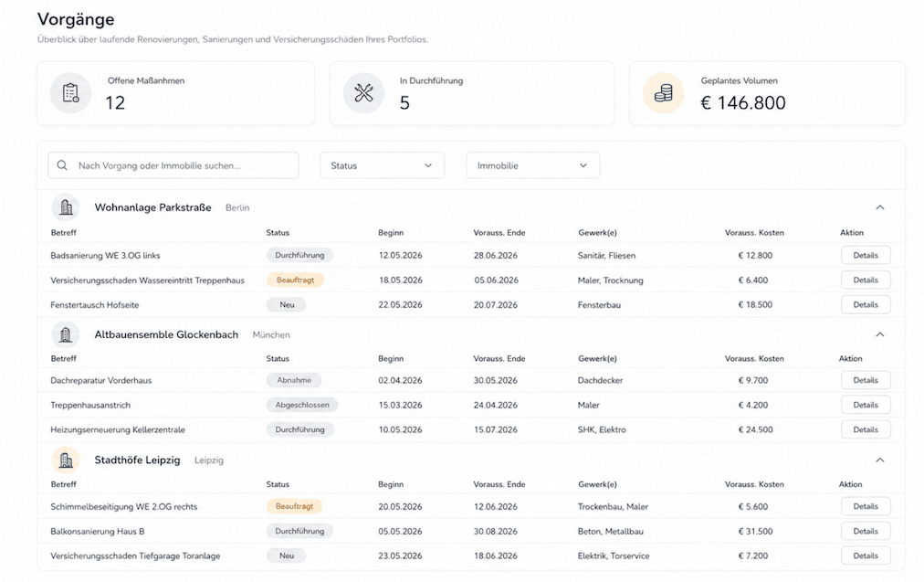Viewport: 924px width, 582px height.
Task: Click the Neu badge for Tiefgarage Toranlage row
Action: [287, 556]
